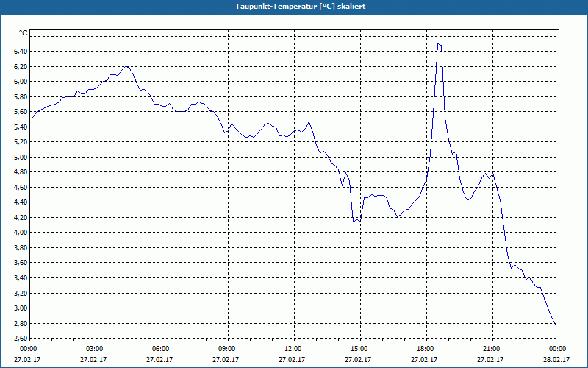This screenshot has width=588, height=368.
Task: Select the 4,80 y-axis label
Action: click(x=21, y=172)
